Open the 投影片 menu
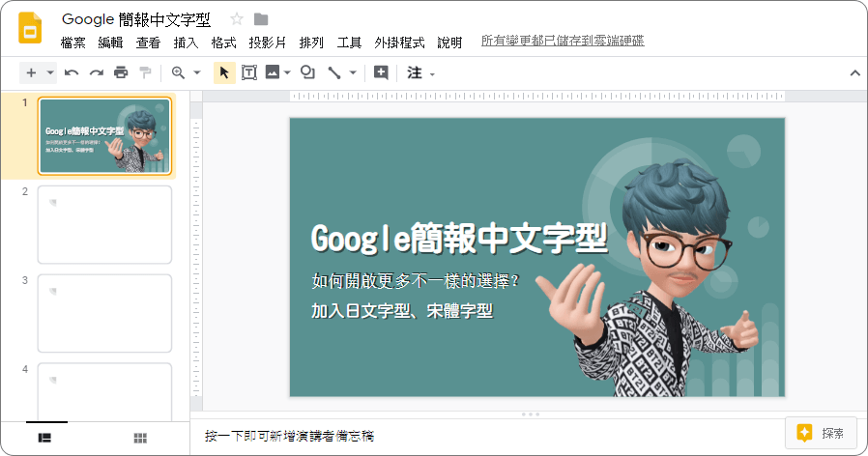This screenshot has width=868, height=456. tap(268, 43)
